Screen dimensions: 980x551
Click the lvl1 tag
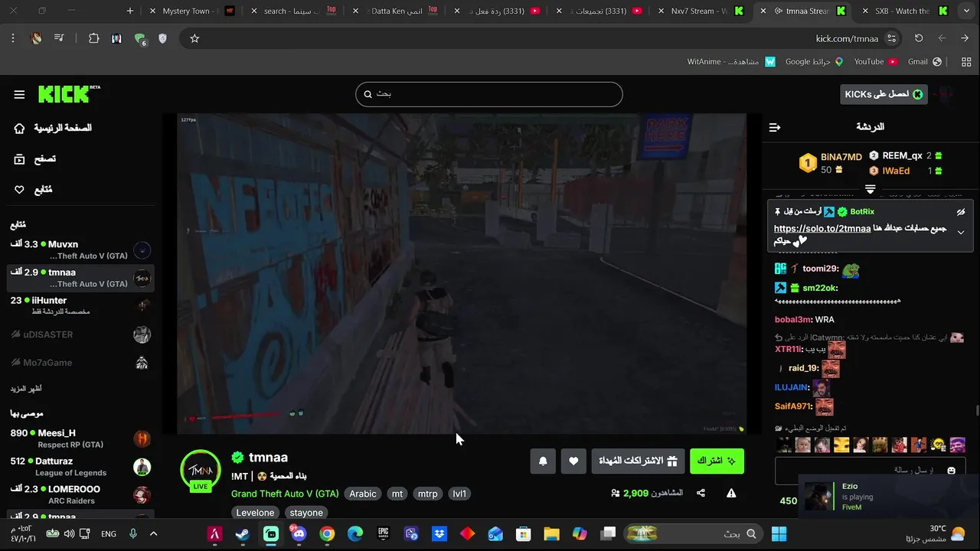tap(459, 494)
